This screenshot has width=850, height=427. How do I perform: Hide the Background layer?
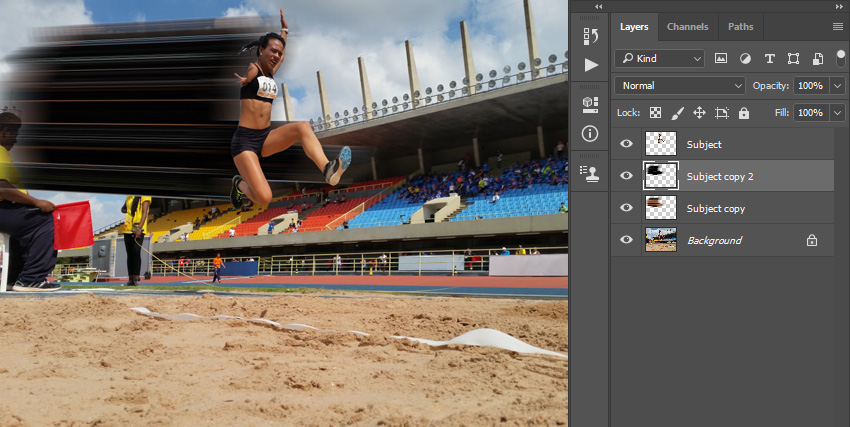[x=626, y=240]
